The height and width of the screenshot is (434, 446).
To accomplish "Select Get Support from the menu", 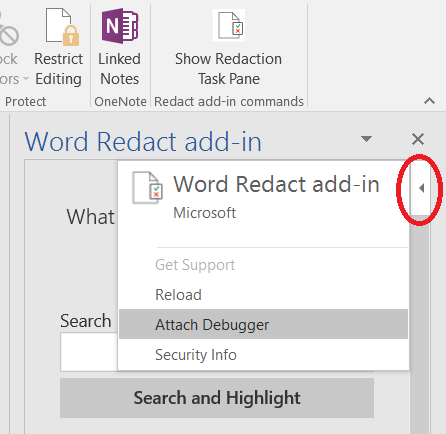I will (195, 265).
